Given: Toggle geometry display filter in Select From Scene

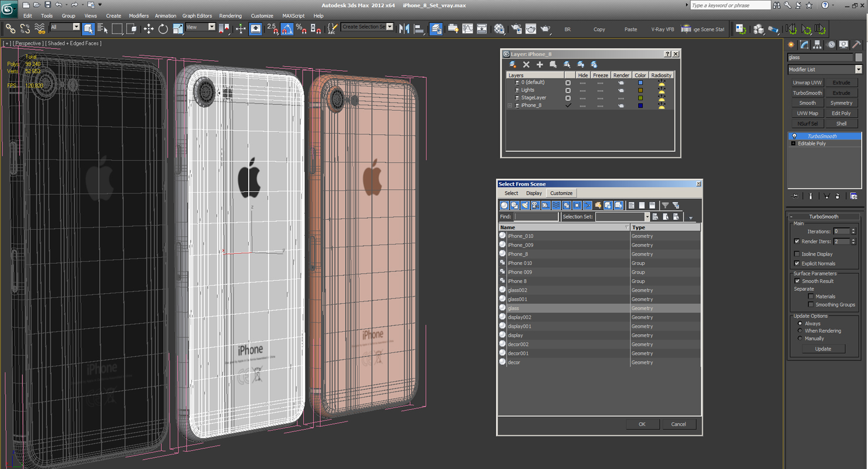Looking at the screenshot, I should (x=504, y=205).
